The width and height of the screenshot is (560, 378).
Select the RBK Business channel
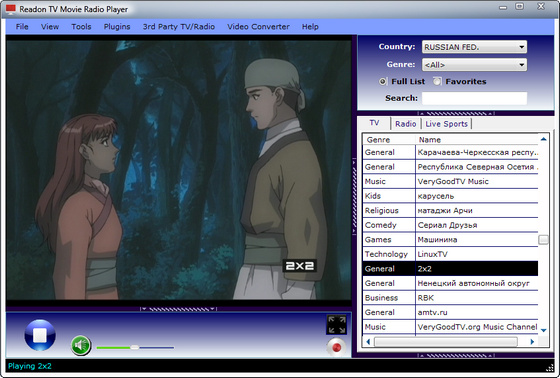[x=450, y=298]
